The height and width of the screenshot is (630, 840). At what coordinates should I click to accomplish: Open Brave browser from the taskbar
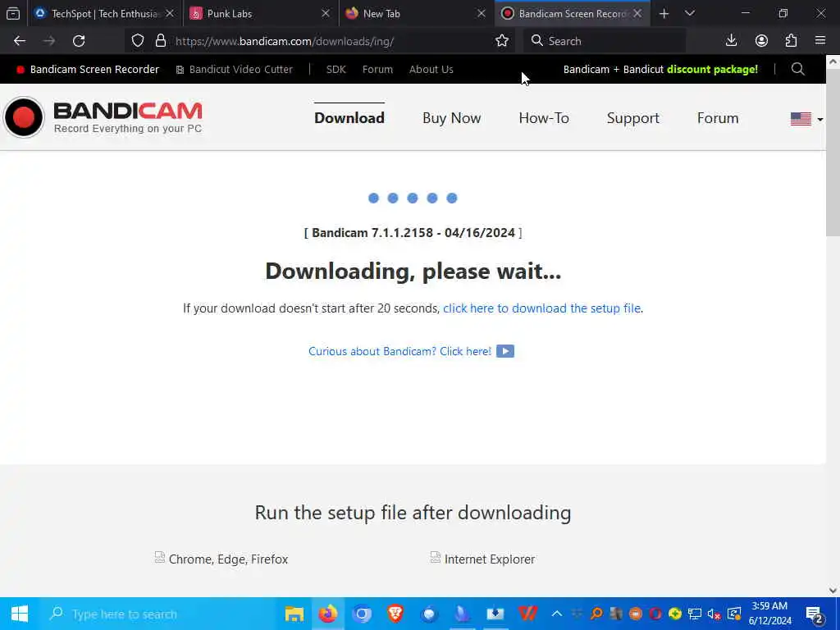[395, 614]
